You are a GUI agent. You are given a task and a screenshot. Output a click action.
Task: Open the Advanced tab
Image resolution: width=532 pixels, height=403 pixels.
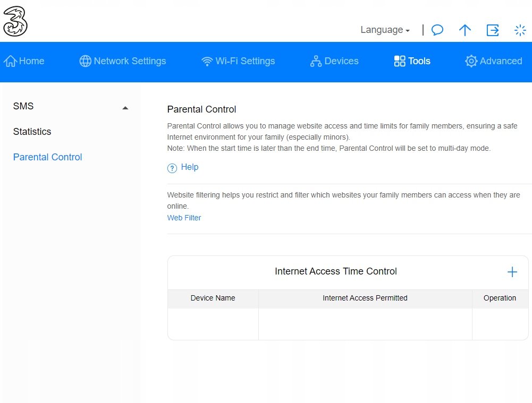coord(494,61)
